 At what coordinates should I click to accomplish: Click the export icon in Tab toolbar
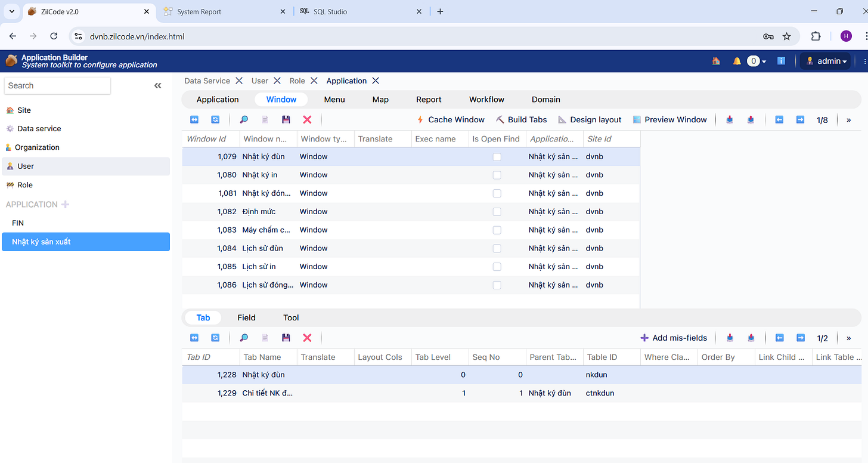(751, 338)
